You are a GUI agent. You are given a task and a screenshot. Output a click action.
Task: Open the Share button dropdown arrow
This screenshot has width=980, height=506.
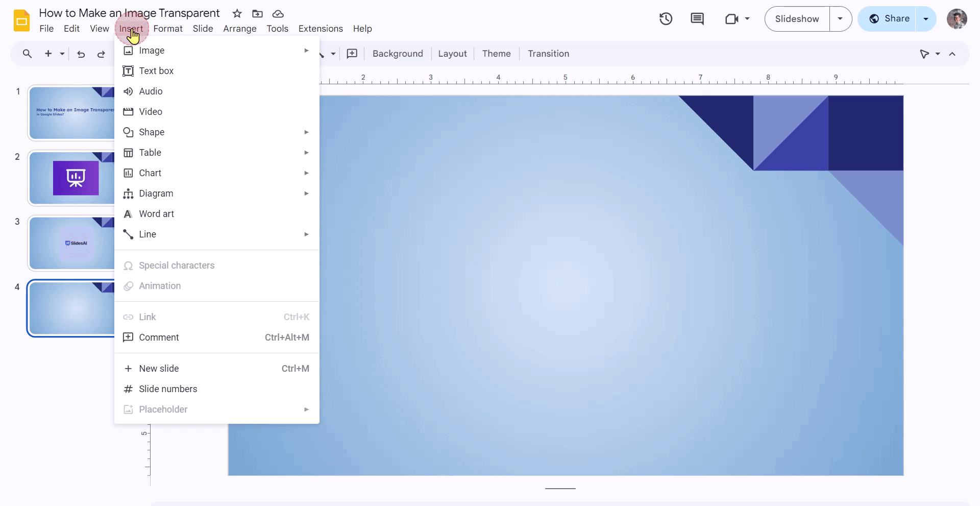click(926, 19)
